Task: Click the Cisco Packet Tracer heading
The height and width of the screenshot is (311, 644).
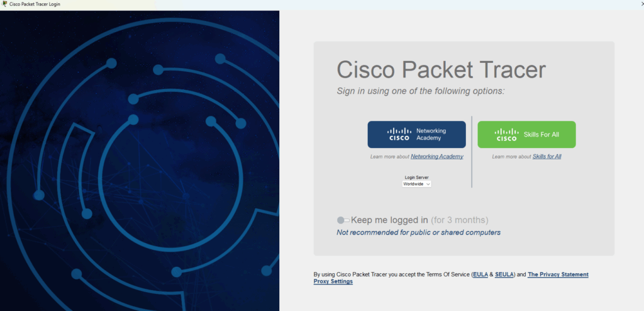Action: (x=441, y=70)
